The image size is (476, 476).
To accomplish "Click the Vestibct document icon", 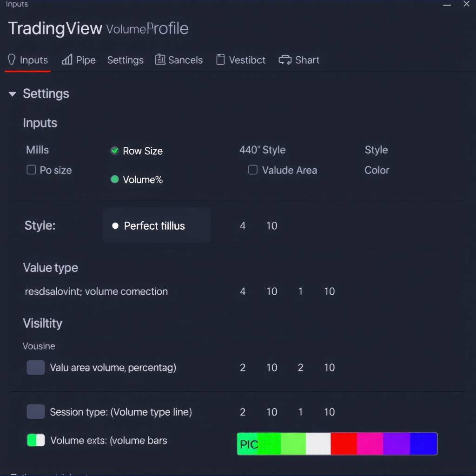I will (220, 59).
